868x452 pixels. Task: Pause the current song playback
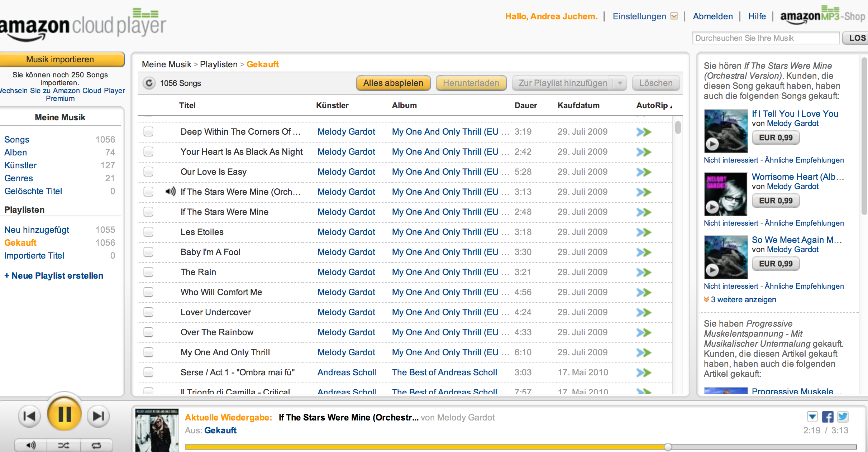[x=65, y=414]
